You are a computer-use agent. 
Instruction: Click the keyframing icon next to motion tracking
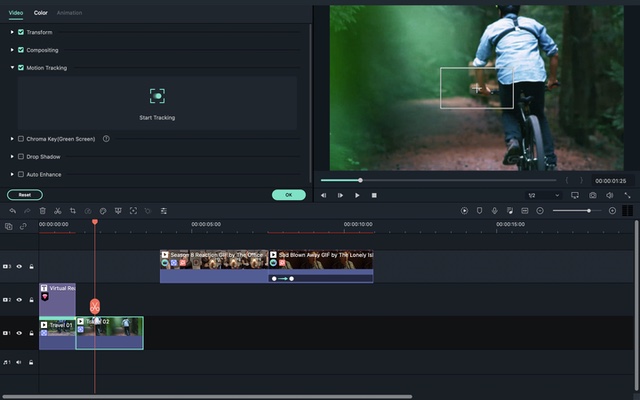[x=148, y=211]
